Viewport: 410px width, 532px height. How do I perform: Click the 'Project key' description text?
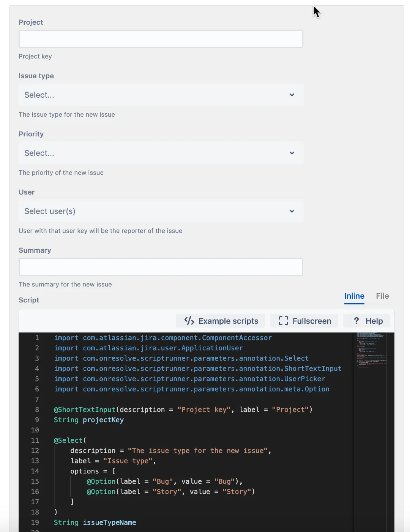[x=35, y=56]
